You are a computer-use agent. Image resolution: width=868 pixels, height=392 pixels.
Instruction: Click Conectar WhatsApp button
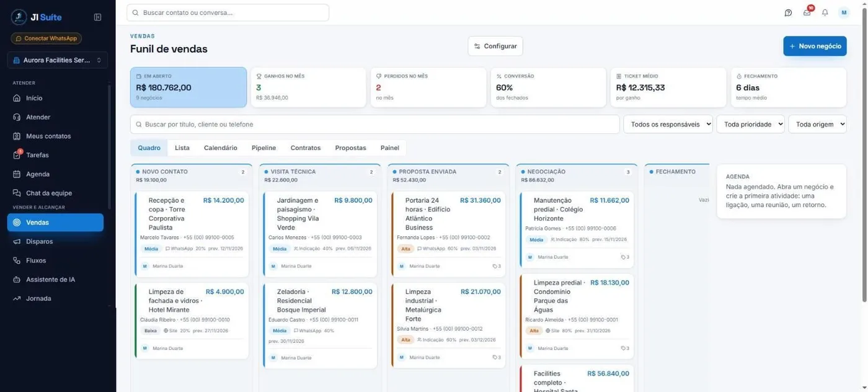[x=46, y=38]
